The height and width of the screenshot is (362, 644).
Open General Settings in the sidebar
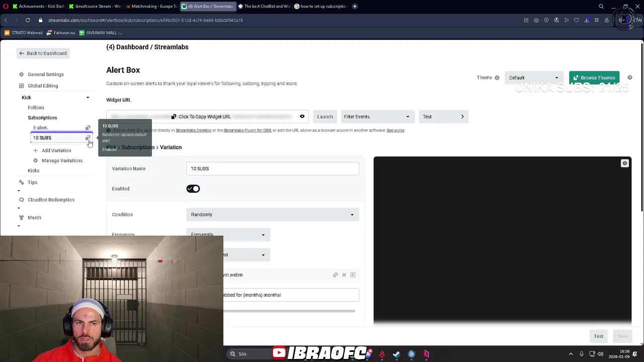[x=45, y=74]
